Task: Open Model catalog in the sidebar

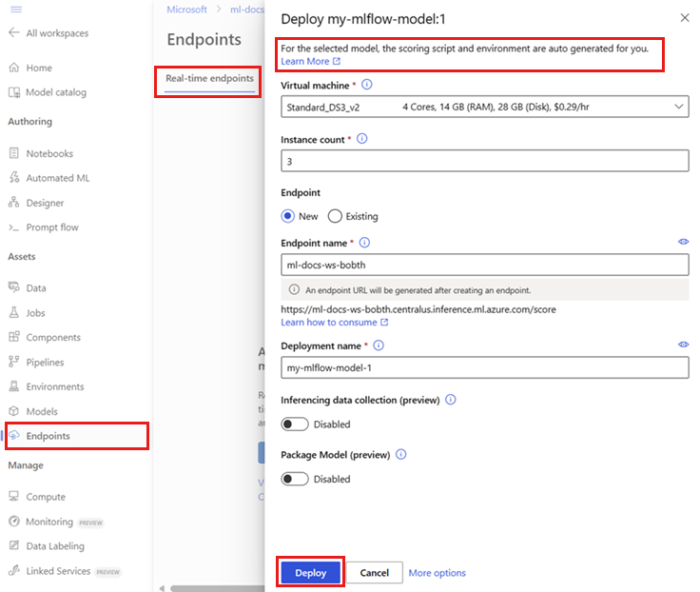Action: coord(56,92)
